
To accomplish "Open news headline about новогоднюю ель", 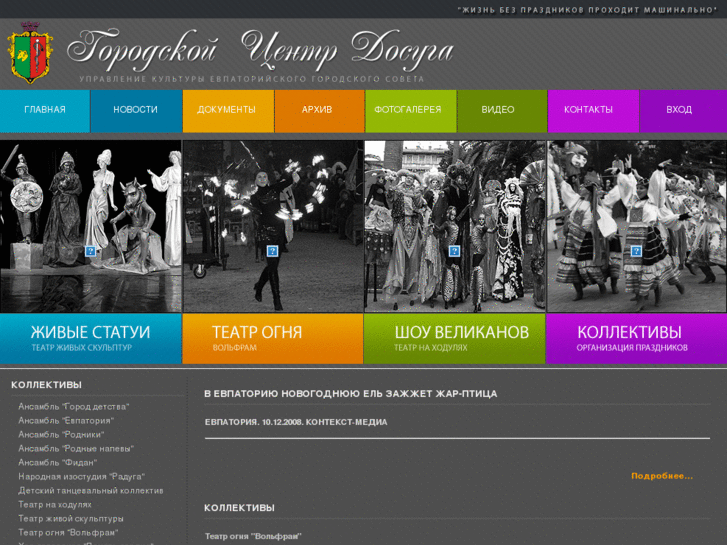I will tap(351, 394).
